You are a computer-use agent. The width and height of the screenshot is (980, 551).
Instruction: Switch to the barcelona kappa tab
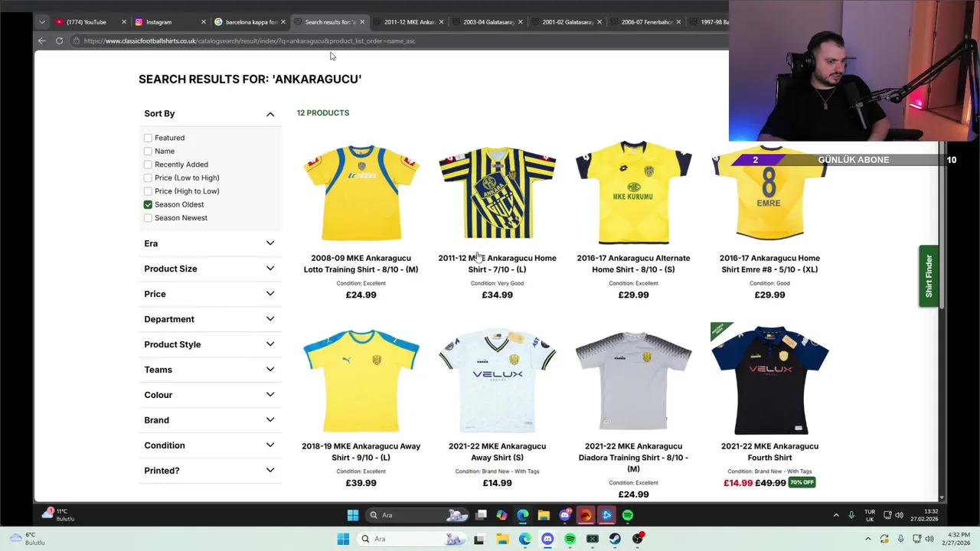246,22
